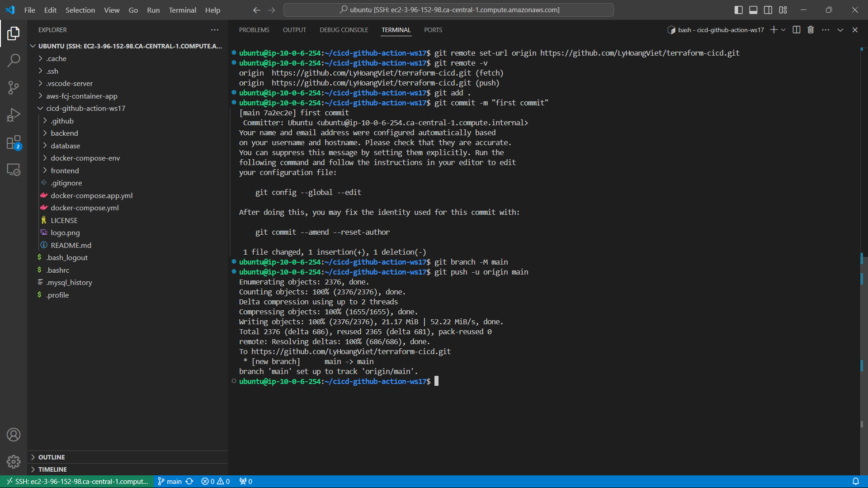Open the Source Control view

pos(14,88)
